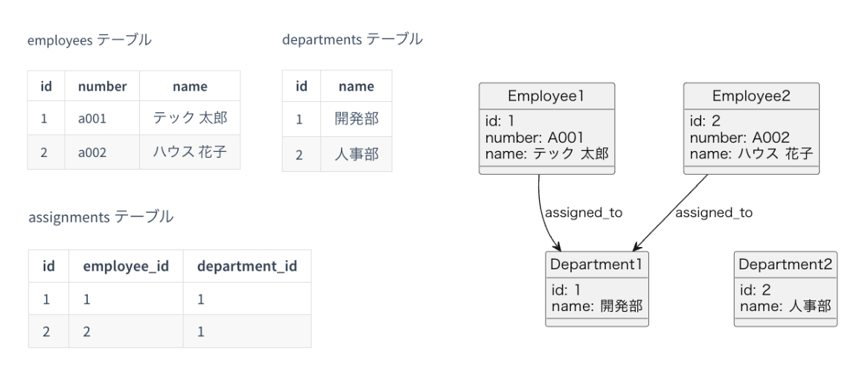
Task: Click the 'テック 太郎' cell in employees table
Action: (x=190, y=118)
